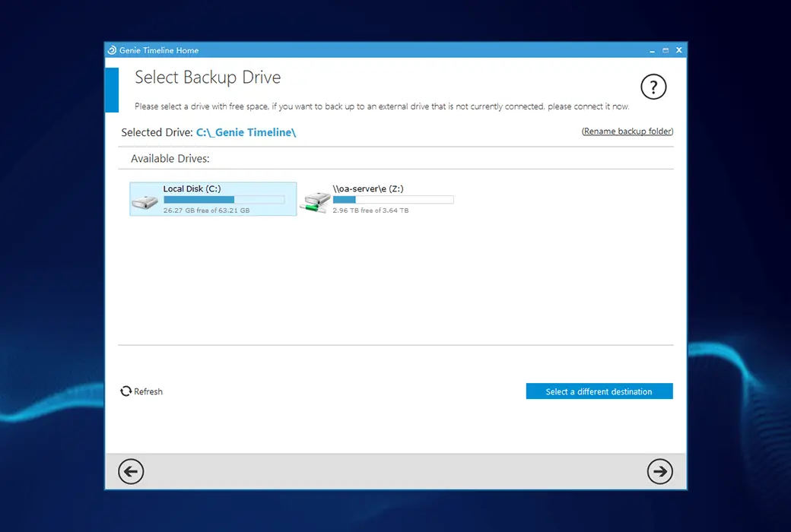
Task: Click the C:\_Genie Timeline\ selected drive path
Action: coord(246,132)
